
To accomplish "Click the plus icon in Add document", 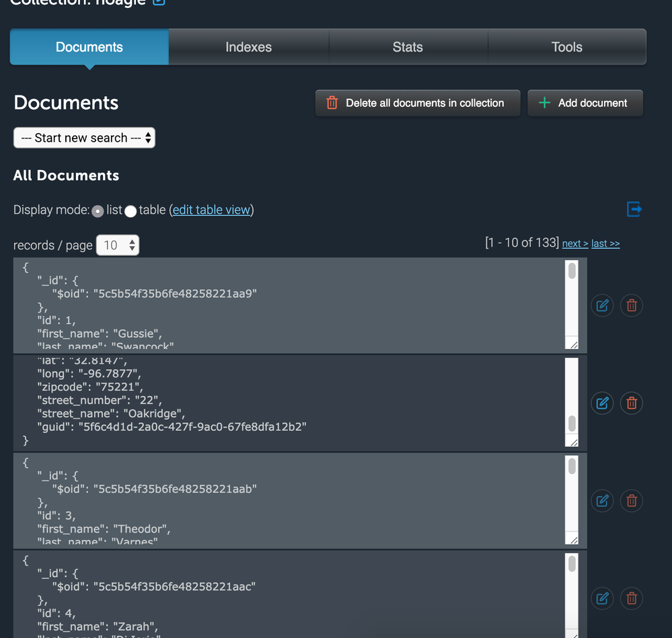I will pos(546,103).
